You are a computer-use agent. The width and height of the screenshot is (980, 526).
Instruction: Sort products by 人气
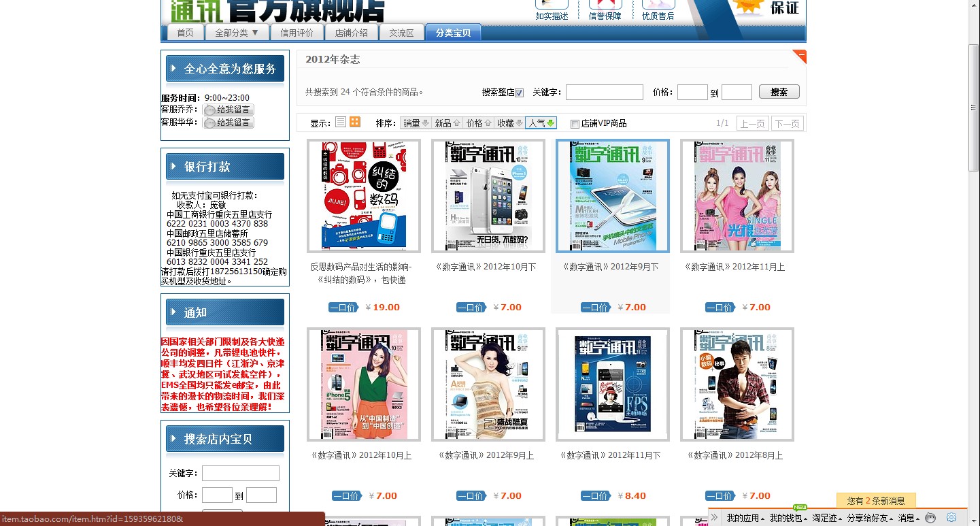tap(541, 123)
